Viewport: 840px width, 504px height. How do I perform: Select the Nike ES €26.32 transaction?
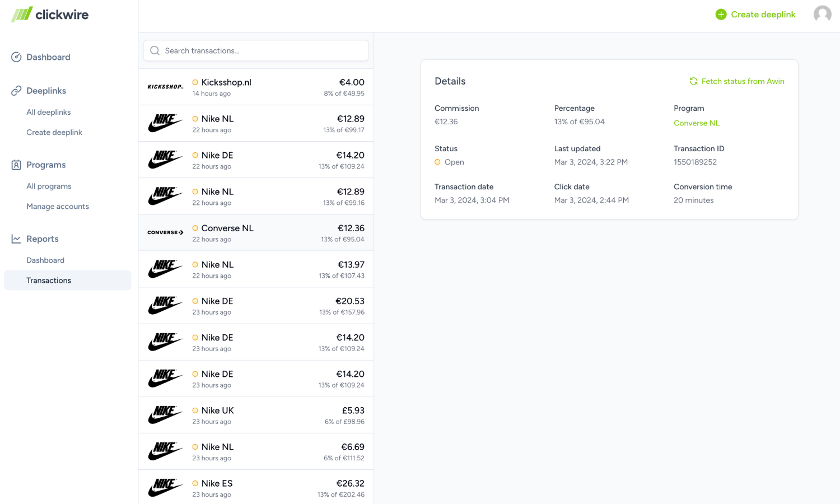click(x=256, y=487)
